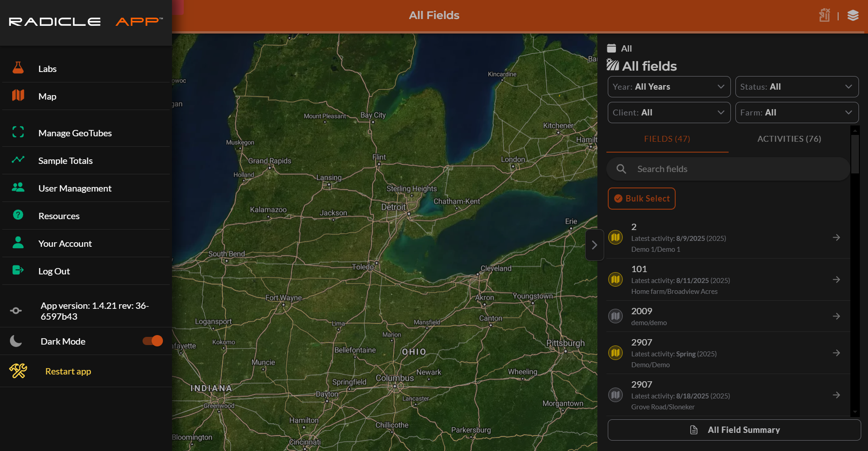868x451 pixels.
Task: Open the Farm: All dropdown
Action: pyautogui.click(x=796, y=112)
